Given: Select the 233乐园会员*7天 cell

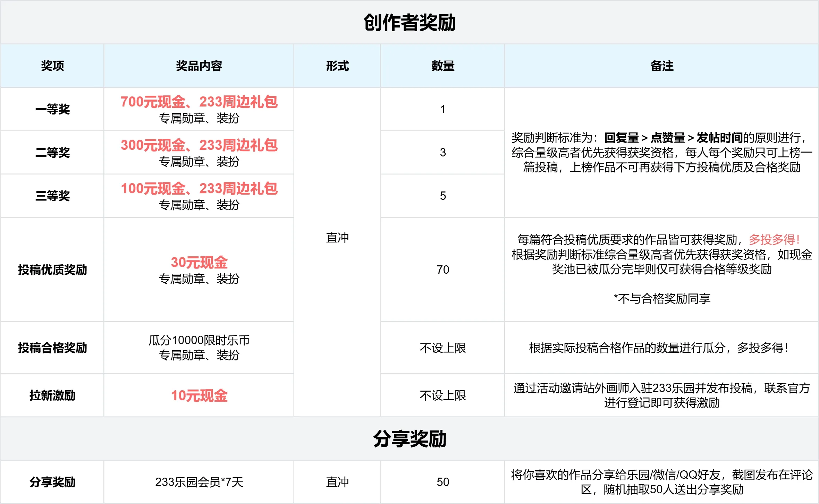Looking at the screenshot, I should [x=199, y=482].
